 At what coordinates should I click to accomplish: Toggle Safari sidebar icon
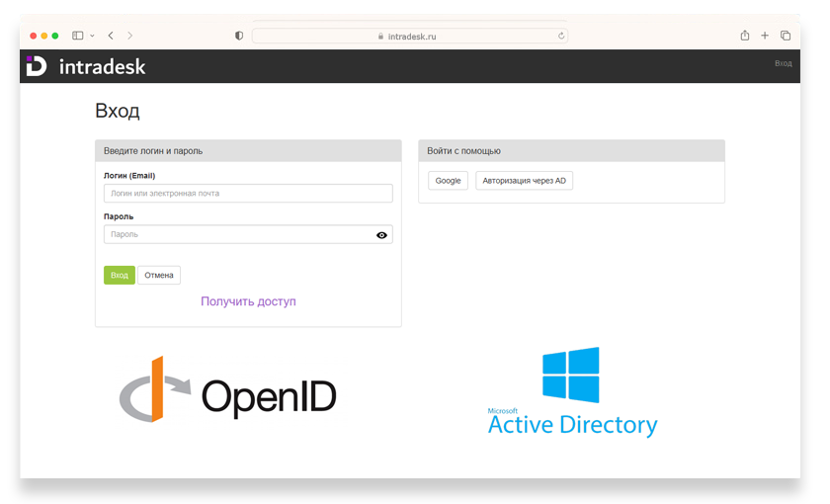[78, 36]
